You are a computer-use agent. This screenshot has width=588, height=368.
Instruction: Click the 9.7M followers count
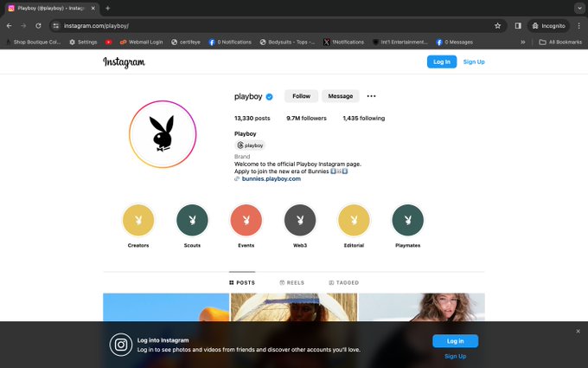(x=306, y=119)
